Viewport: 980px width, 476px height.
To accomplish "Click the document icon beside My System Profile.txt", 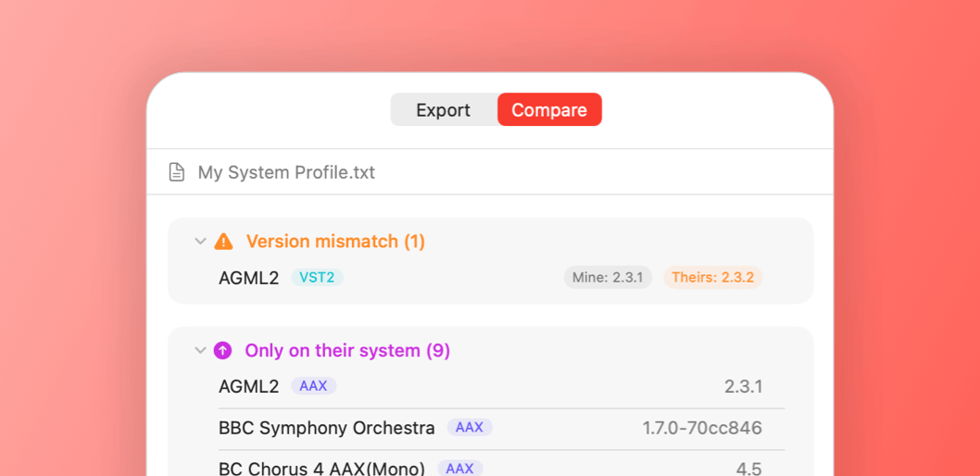I will (x=176, y=172).
